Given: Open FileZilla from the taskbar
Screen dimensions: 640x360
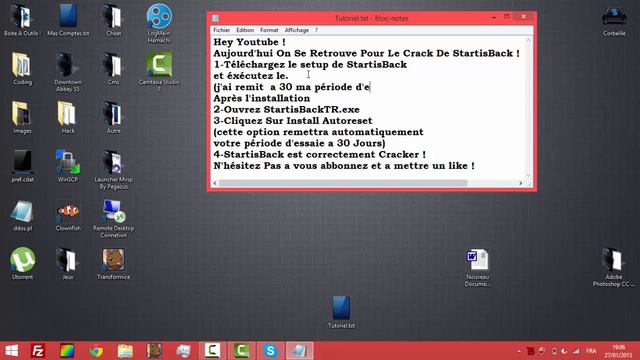Looking at the screenshot, I should click(38, 351).
